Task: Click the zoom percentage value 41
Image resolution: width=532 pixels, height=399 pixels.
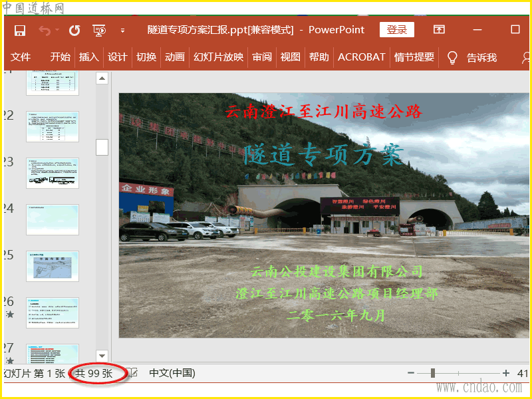Action: [523, 374]
